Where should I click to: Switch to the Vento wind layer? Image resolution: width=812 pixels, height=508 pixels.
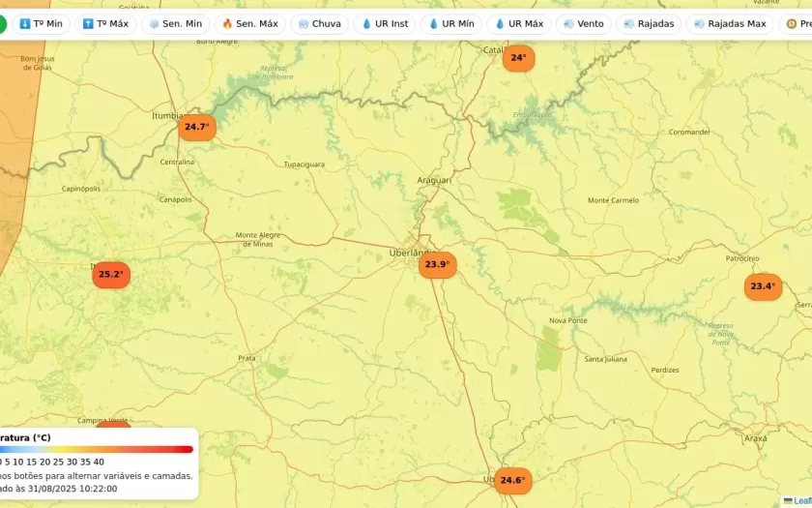click(x=583, y=23)
